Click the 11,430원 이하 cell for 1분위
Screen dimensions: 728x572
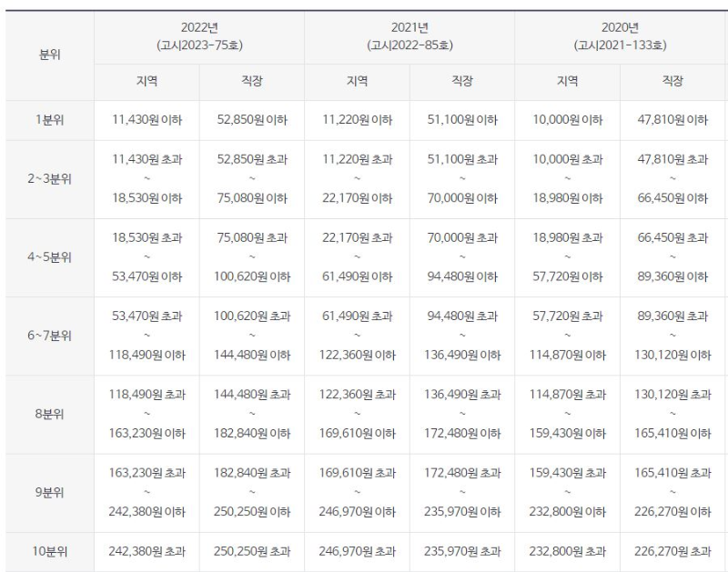coord(144,118)
